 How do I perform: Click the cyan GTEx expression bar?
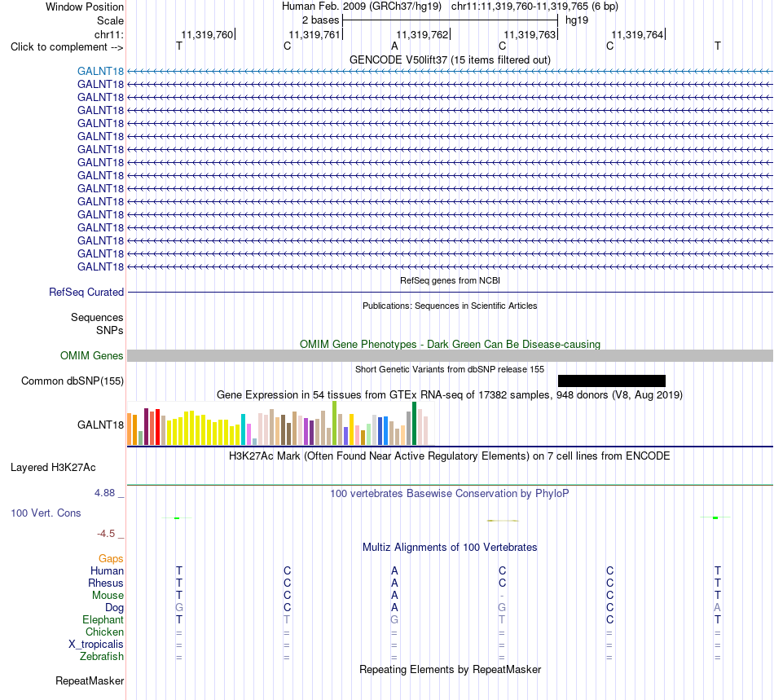pos(243,429)
